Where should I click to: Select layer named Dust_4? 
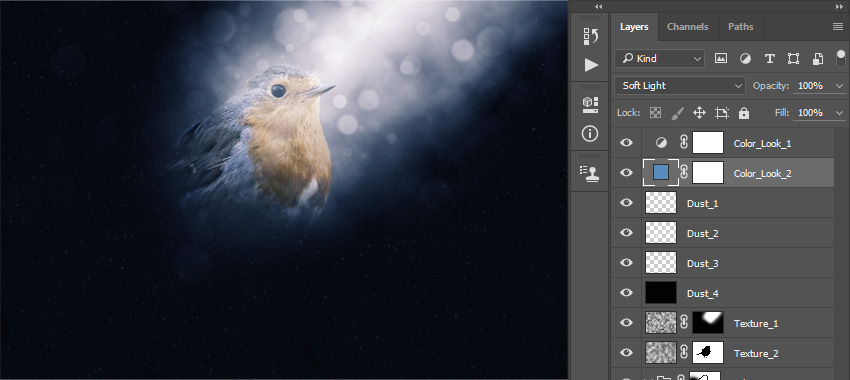703,293
